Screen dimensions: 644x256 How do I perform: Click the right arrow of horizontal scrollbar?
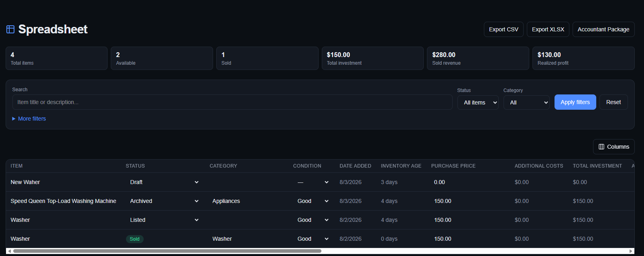coord(631,251)
